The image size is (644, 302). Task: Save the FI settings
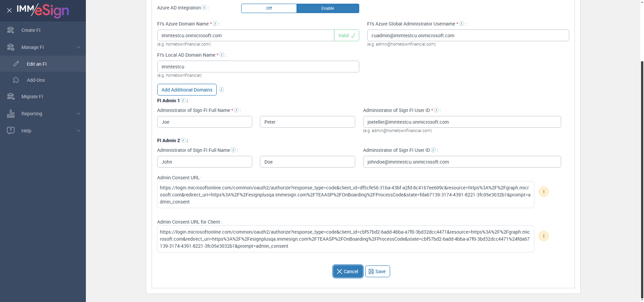coord(377,271)
